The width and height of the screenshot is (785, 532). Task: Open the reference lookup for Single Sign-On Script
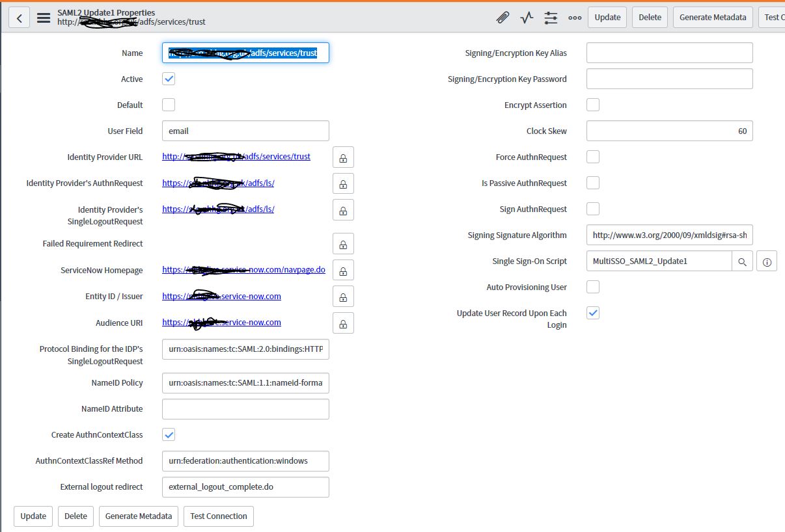tap(741, 260)
